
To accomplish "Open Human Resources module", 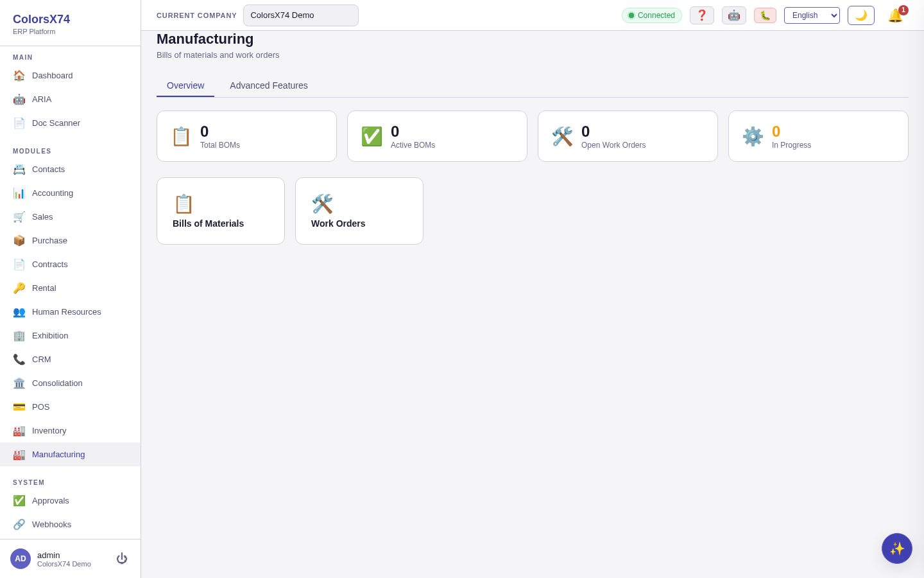I will coord(71,311).
